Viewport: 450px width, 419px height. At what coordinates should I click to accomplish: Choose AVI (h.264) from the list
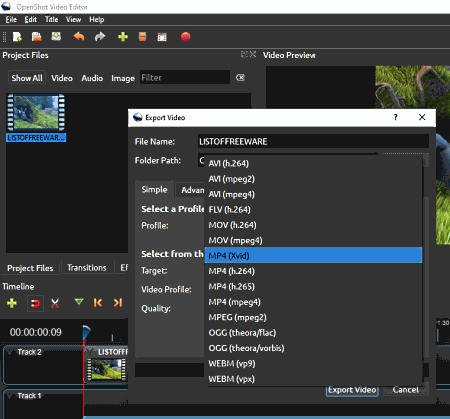point(313,163)
